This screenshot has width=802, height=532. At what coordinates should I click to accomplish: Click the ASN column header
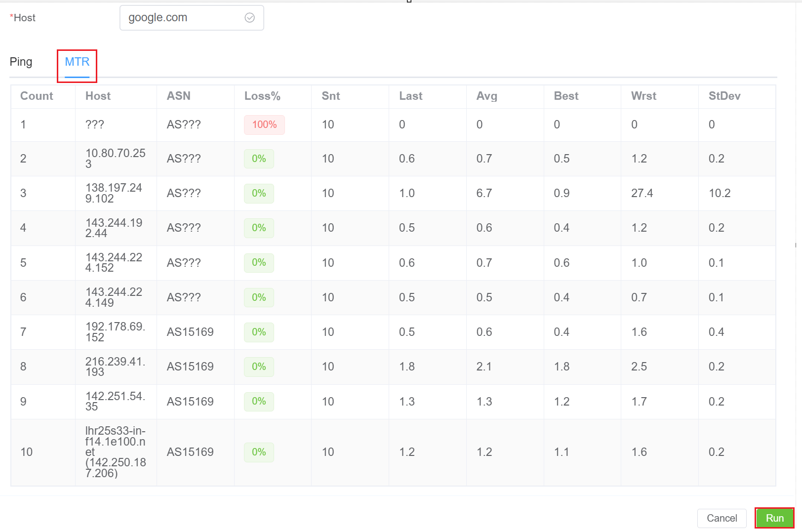tap(179, 96)
